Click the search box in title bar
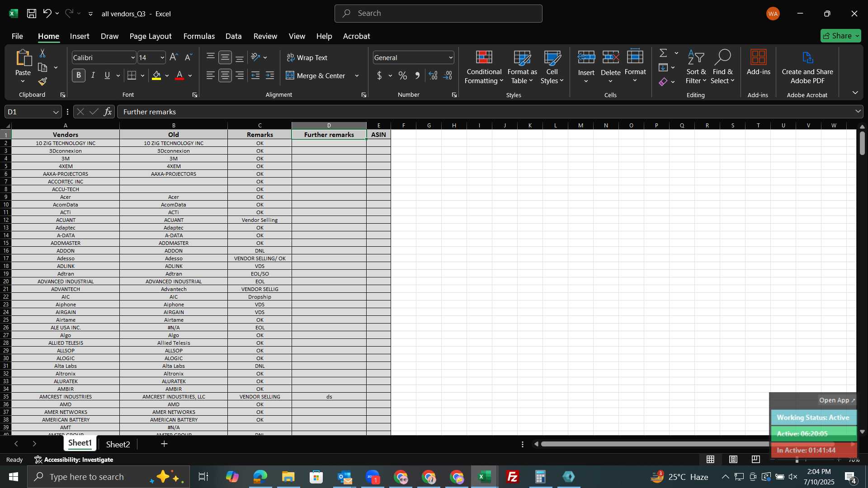The height and width of the screenshot is (488, 868). coord(438,14)
